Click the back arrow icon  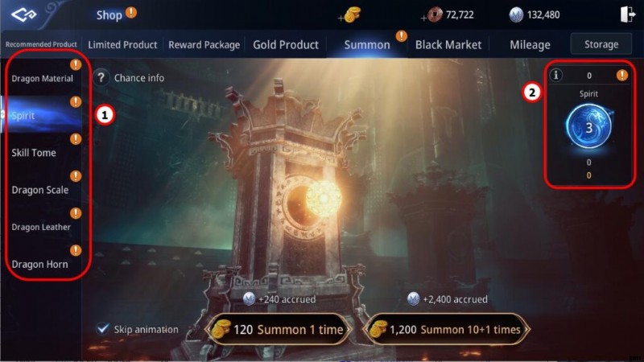pos(24,14)
